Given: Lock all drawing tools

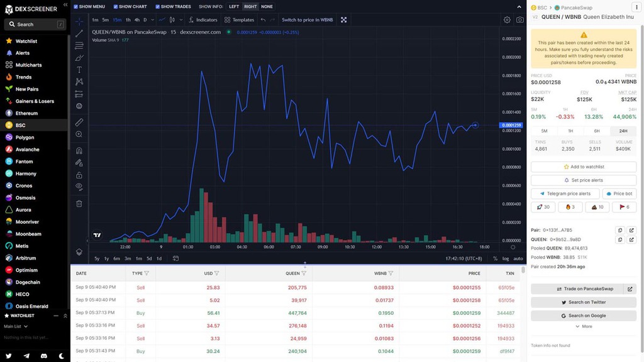Looking at the screenshot, I should 79,175.
